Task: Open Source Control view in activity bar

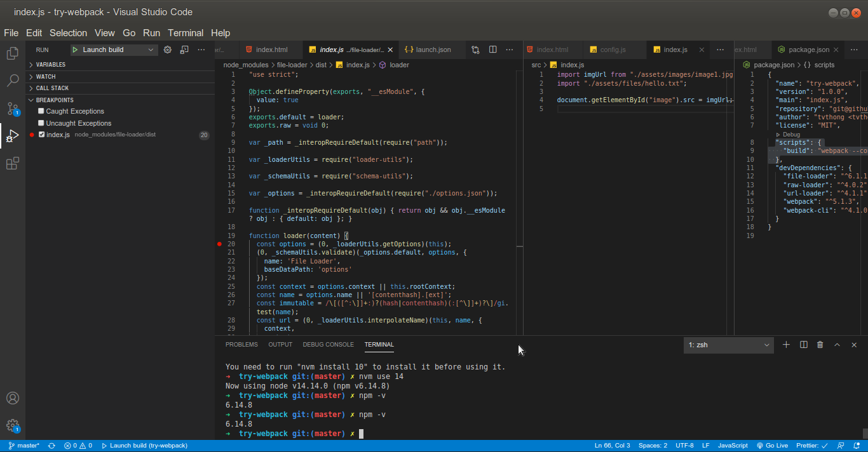Action: (12, 108)
